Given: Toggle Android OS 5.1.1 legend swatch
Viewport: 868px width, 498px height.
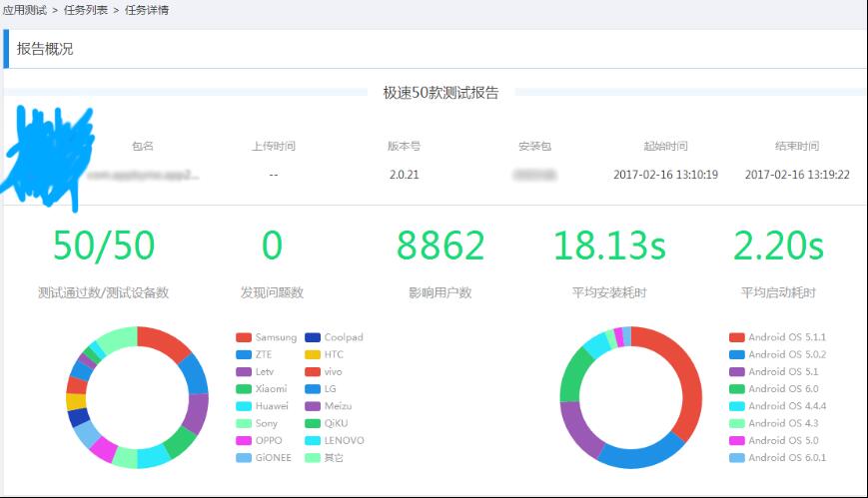Looking at the screenshot, I should tap(737, 337).
